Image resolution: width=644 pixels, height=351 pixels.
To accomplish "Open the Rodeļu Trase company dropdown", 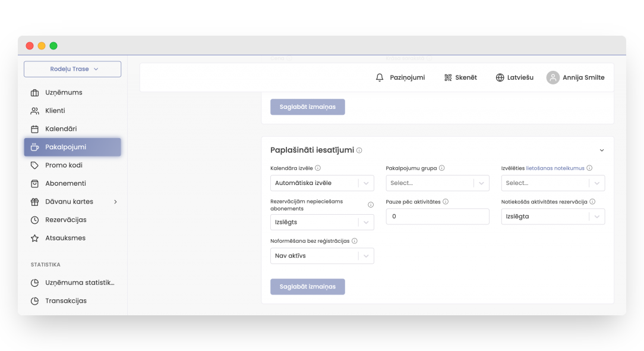I will coord(72,69).
